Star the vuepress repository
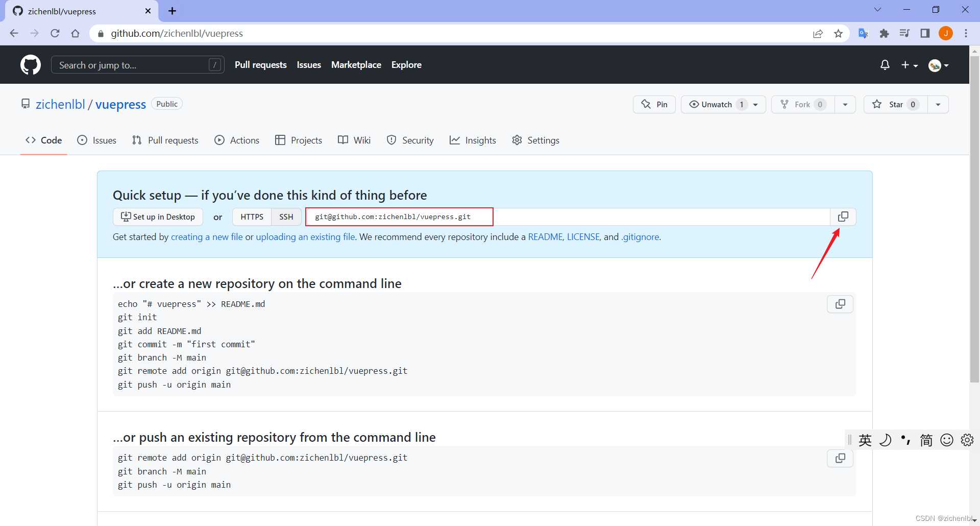Viewport: 980px width, 526px height. [x=896, y=104]
